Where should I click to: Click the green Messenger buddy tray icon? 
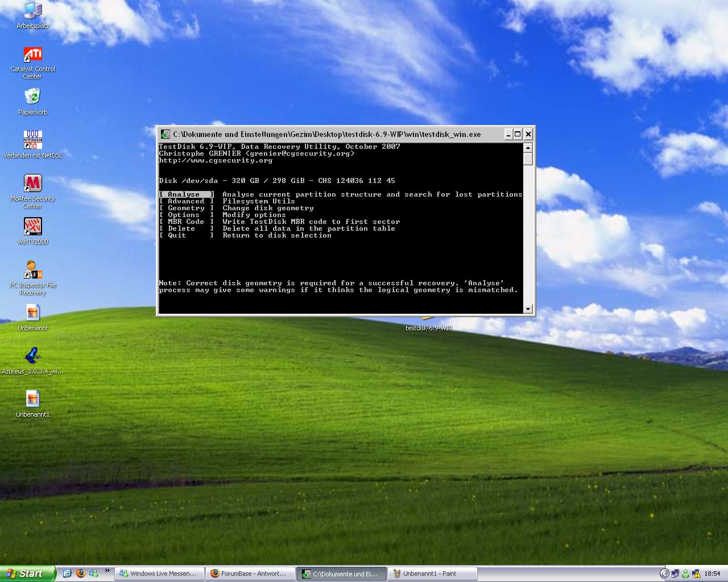[685, 573]
